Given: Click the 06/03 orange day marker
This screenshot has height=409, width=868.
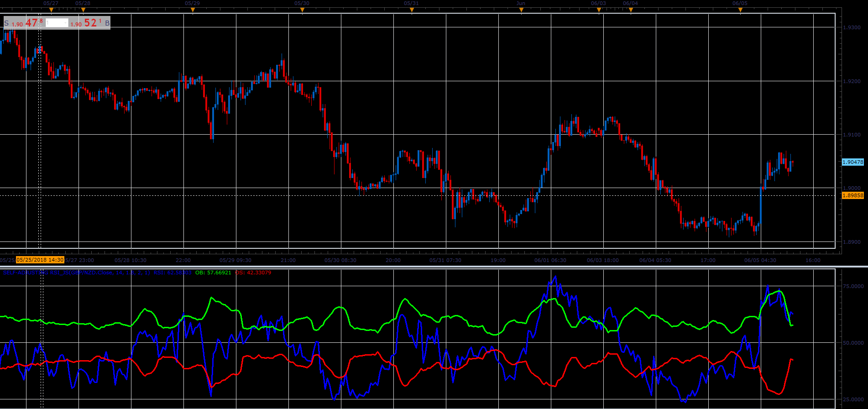Looking at the screenshot, I should (x=599, y=10).
